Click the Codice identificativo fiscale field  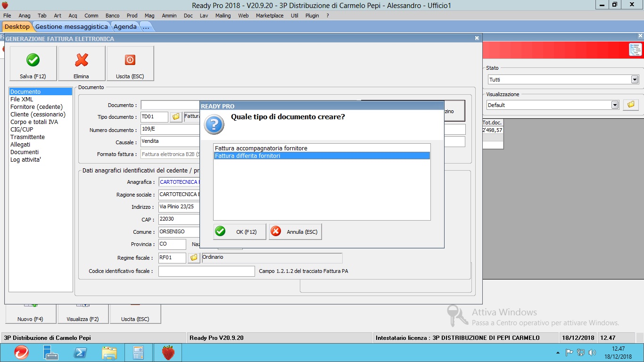[x=206, y=271]
